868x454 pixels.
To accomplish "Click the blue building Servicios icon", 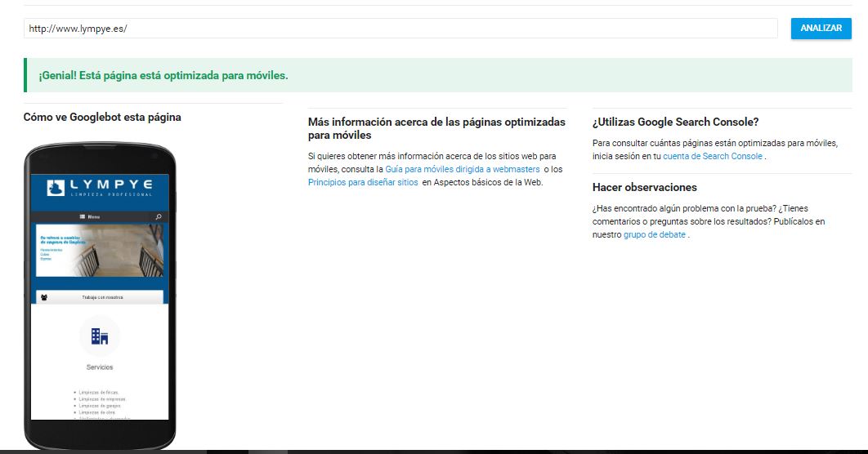I will 100,336.
